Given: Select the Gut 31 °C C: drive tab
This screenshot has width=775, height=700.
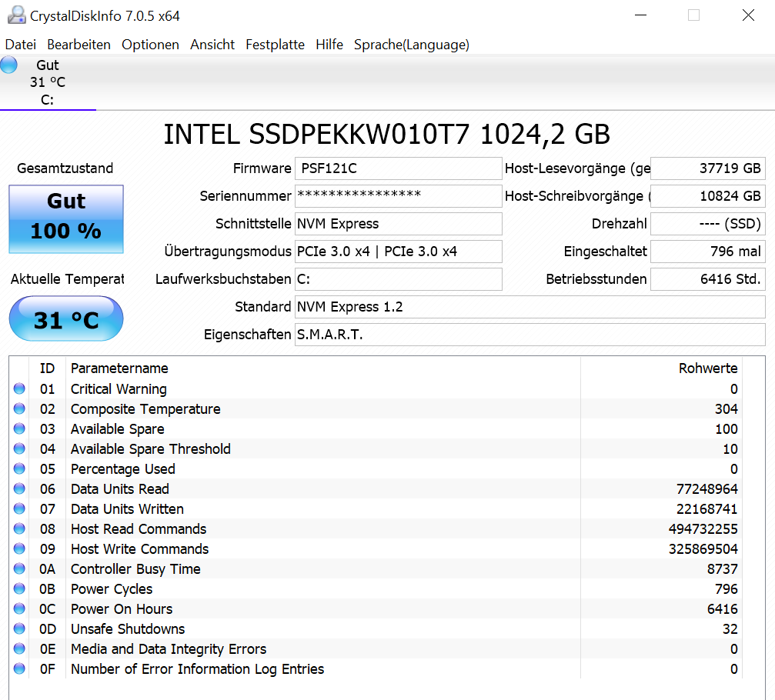Looking at the screenshot, I should pos(48,82).
